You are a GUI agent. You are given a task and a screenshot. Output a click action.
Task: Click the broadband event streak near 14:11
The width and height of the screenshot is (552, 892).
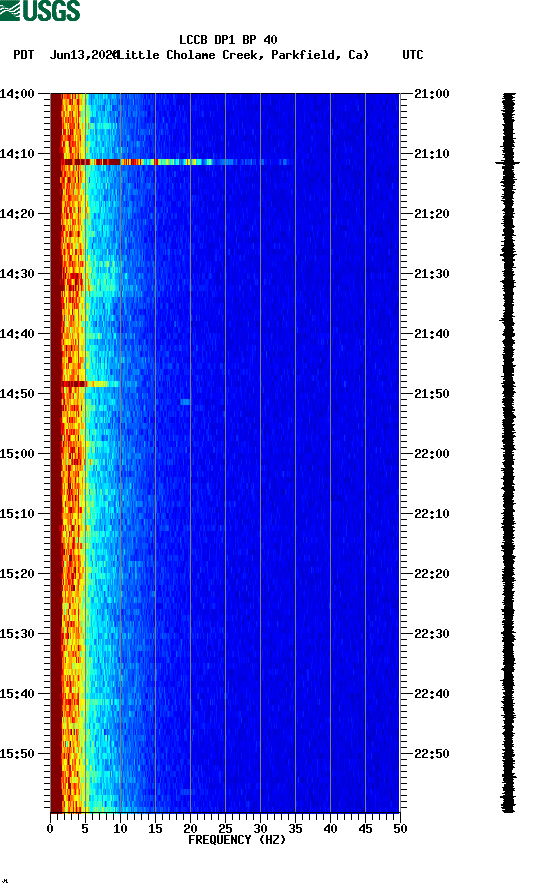tap(176, 162)
